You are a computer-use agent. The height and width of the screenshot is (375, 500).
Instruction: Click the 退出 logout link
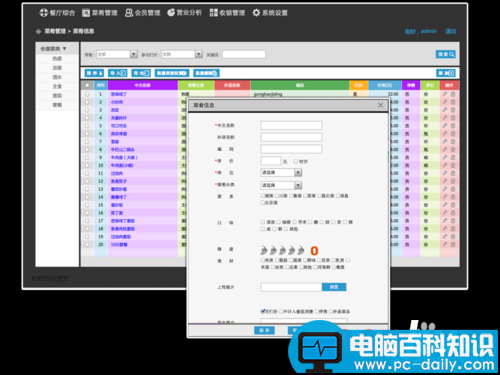tap(451, 31)
